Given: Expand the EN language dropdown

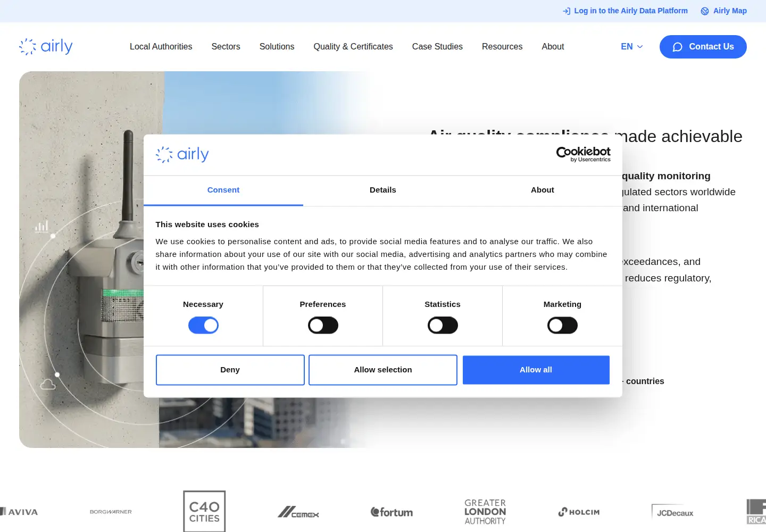Looking at the screenshot, I should tap(632, 47).
